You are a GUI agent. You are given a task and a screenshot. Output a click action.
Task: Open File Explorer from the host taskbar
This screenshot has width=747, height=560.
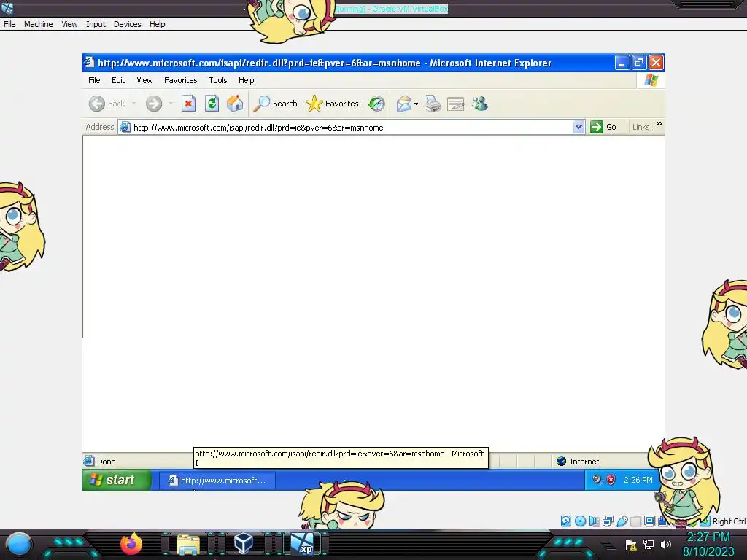[188, 545]
